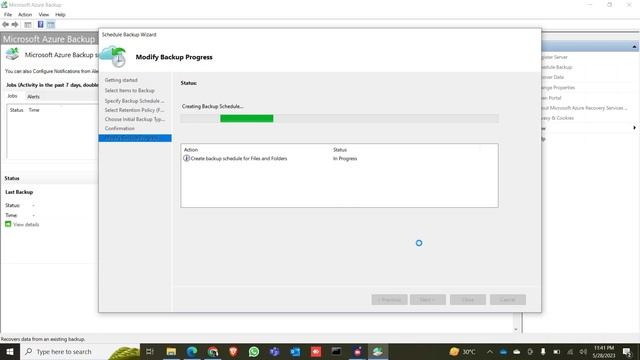Click the Next button in wizard
640x360 pixels.
[x=428, y=300]
